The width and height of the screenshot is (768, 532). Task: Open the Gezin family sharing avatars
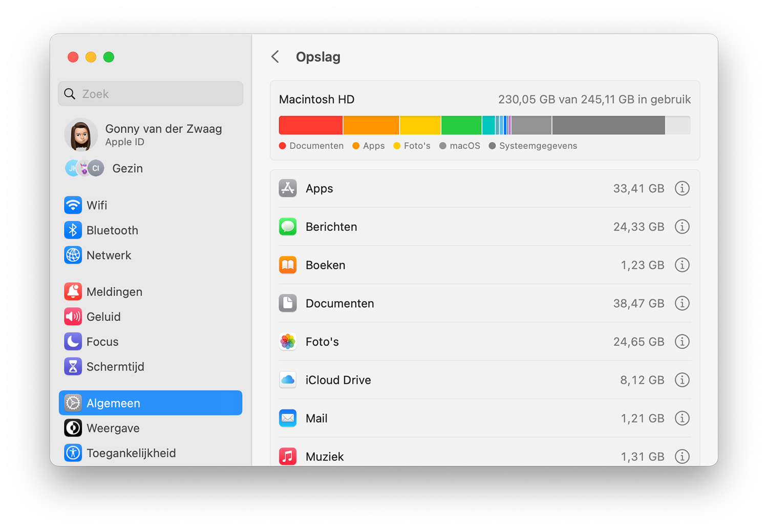pos(84,168)
